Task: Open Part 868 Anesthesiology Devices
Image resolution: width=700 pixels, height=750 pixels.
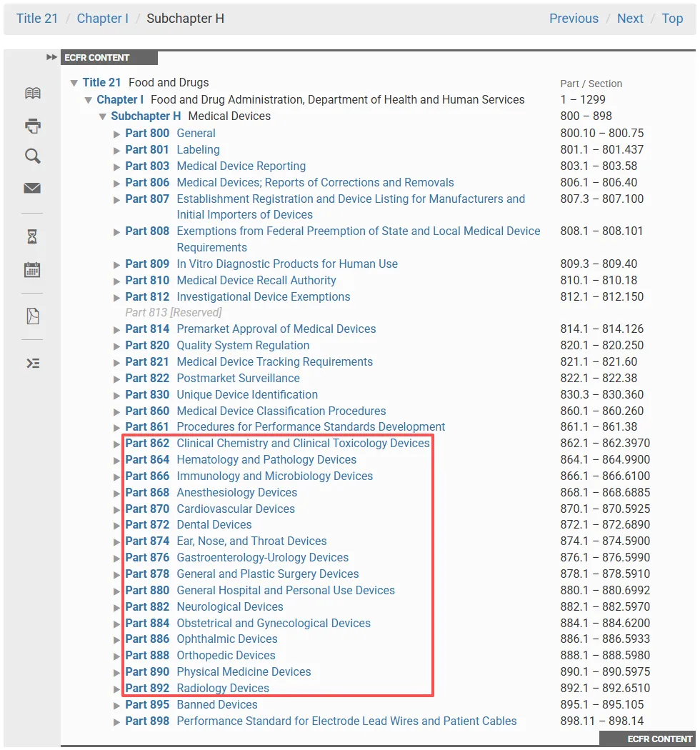Action: tap(211, 492)
